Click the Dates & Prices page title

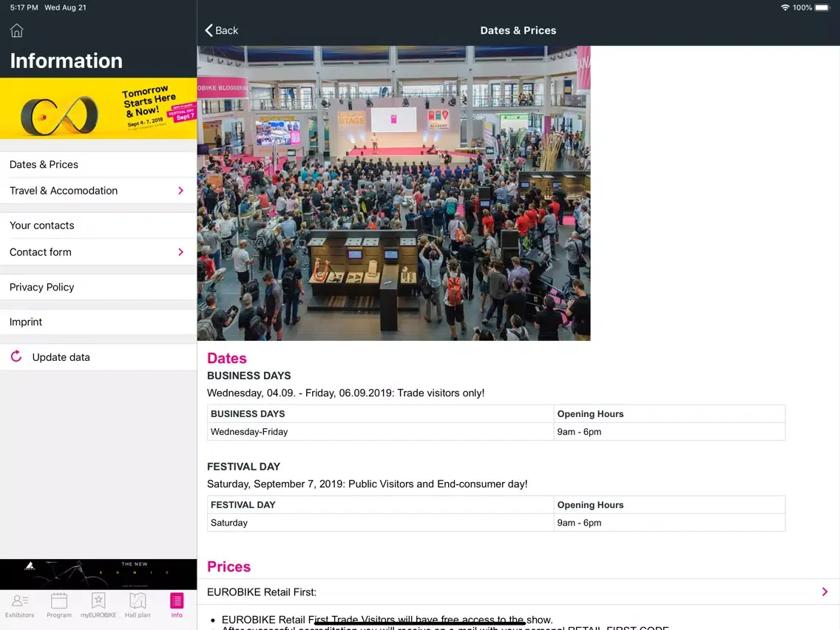pos(518,30)
